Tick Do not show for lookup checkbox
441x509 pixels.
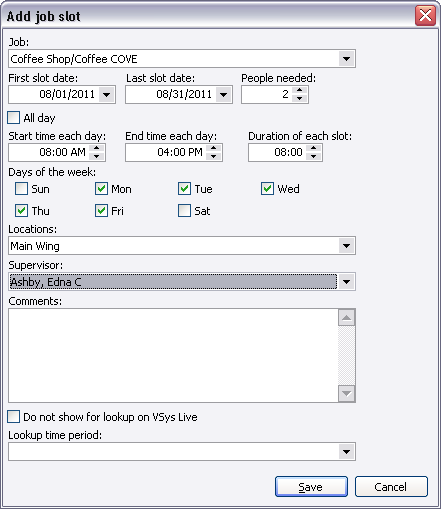point(14,417)
